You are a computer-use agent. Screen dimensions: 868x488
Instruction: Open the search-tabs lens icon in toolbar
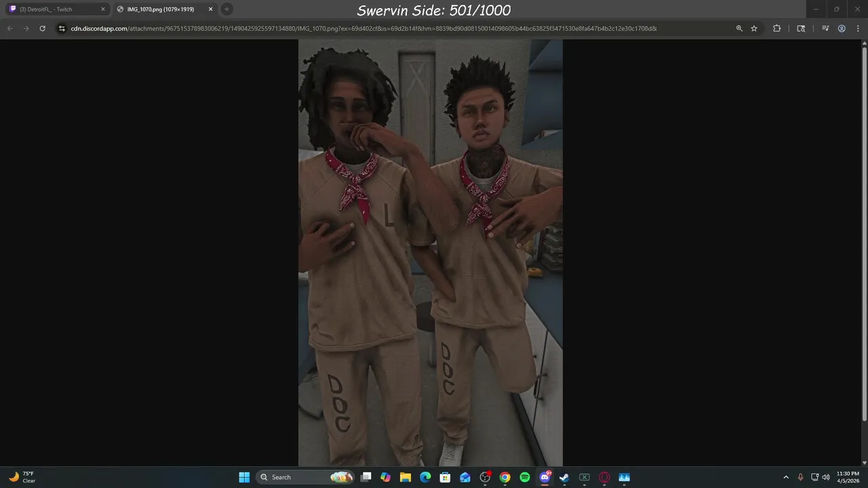(x=801, y=28)
